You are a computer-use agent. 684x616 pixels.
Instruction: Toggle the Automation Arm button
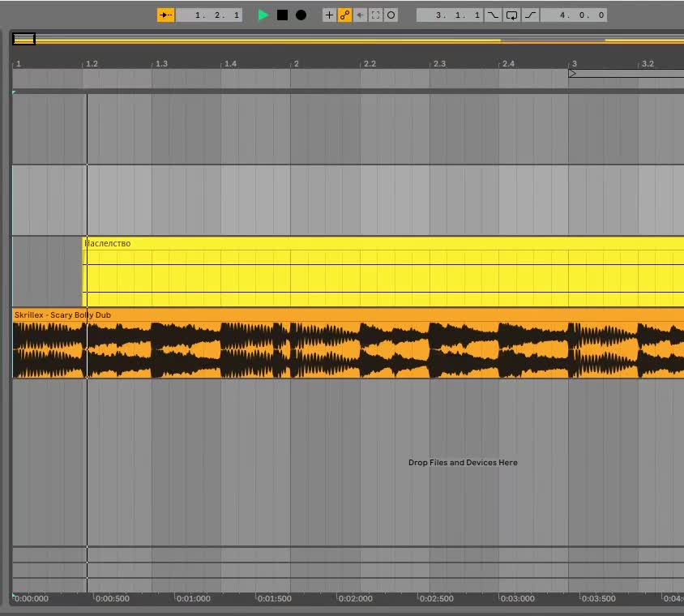click(344, 15)
